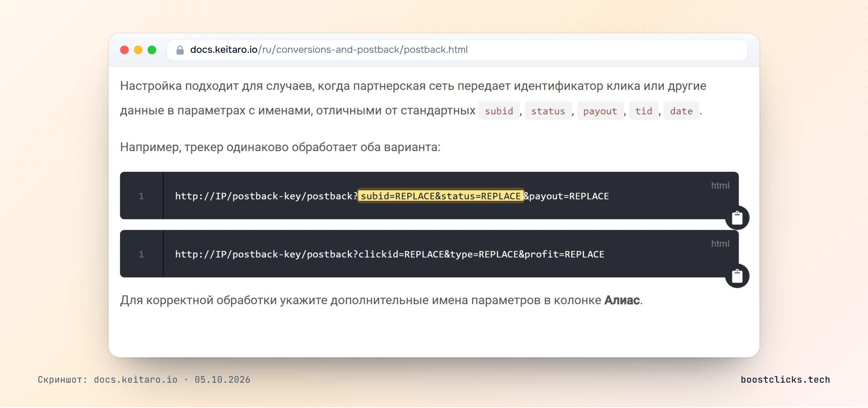Click the clickid=REPLACE&type=REPLACE&profit=REPLACE URL line

pyautogui.click(x=390, y=254)
